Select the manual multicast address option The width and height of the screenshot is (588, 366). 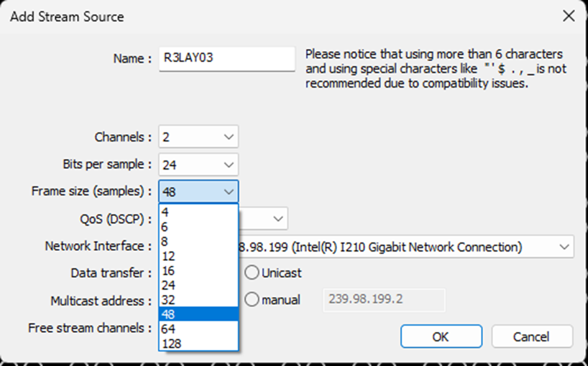(x=252, y=300)
